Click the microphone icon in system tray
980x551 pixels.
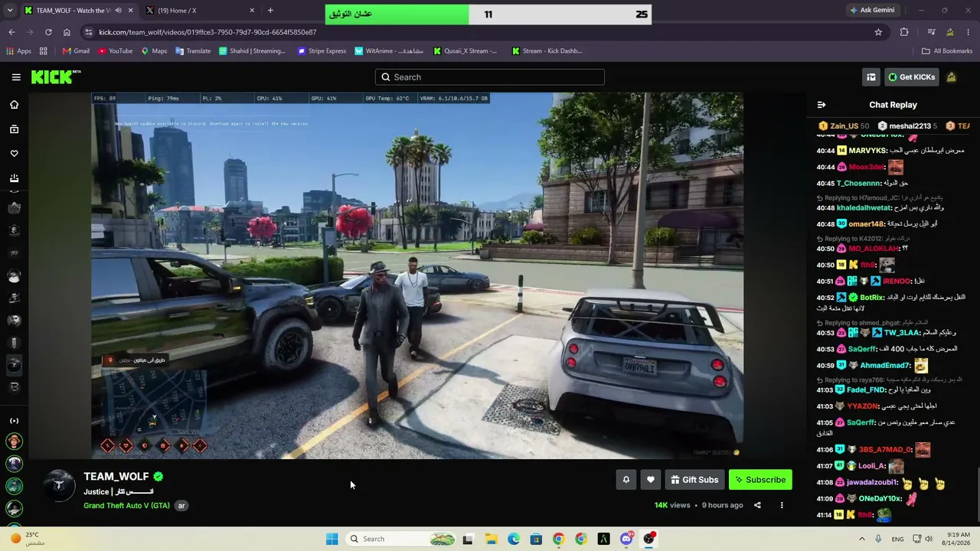(x=878, y=539)
